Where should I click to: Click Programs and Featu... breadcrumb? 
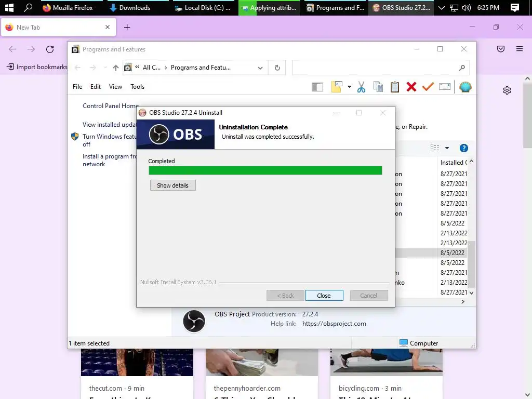click(201, 68)
